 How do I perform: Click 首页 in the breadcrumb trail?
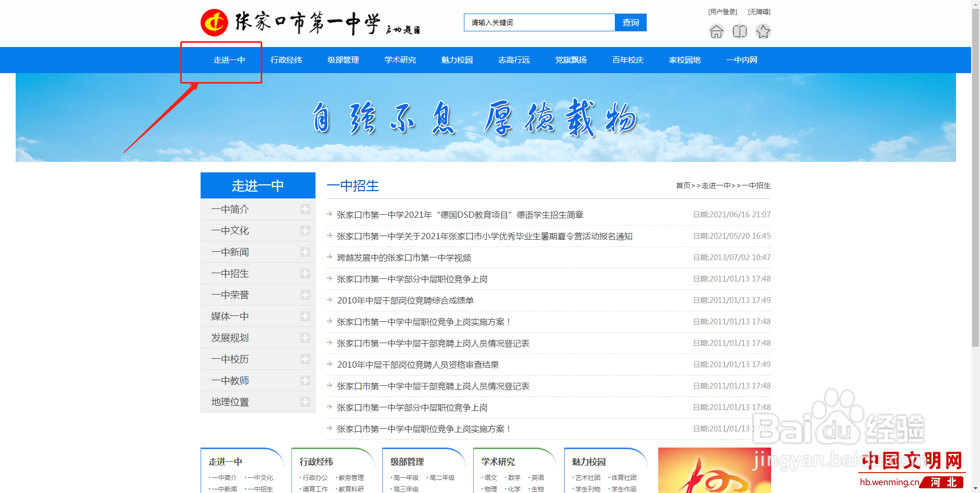click(683, 185)
